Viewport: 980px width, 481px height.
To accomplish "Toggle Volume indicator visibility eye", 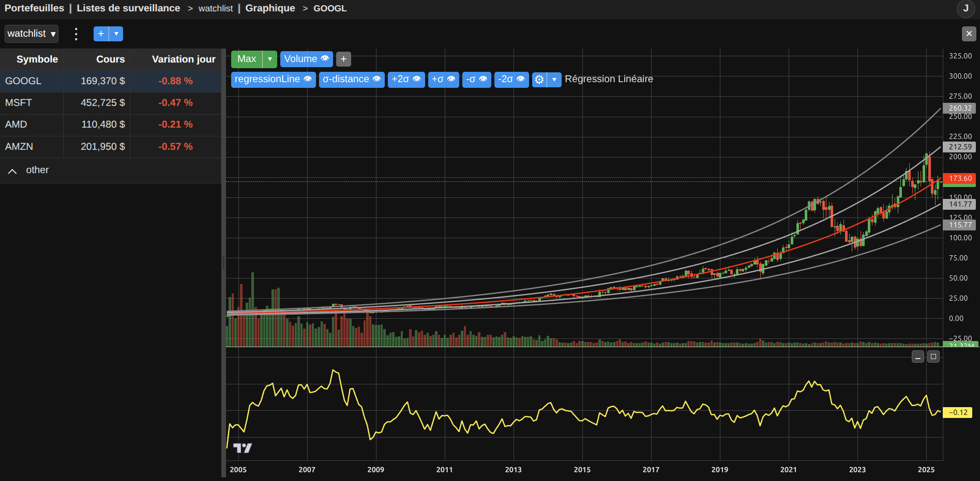I will coord(325,58).
